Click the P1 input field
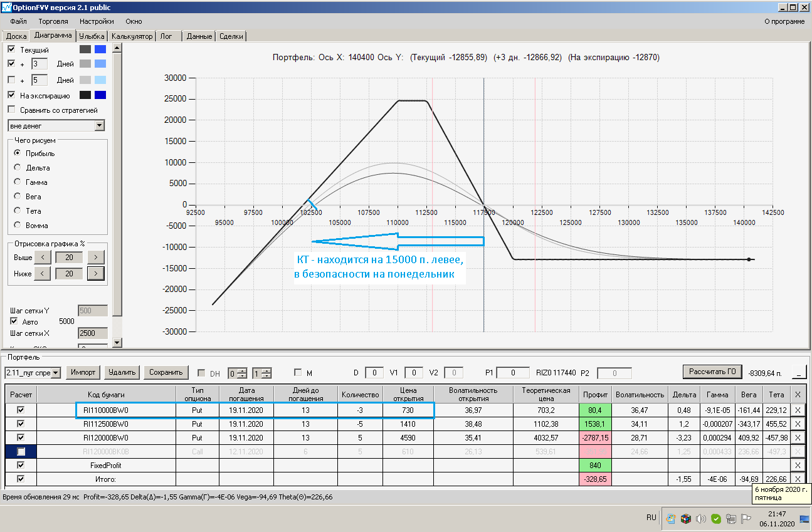 513,373
